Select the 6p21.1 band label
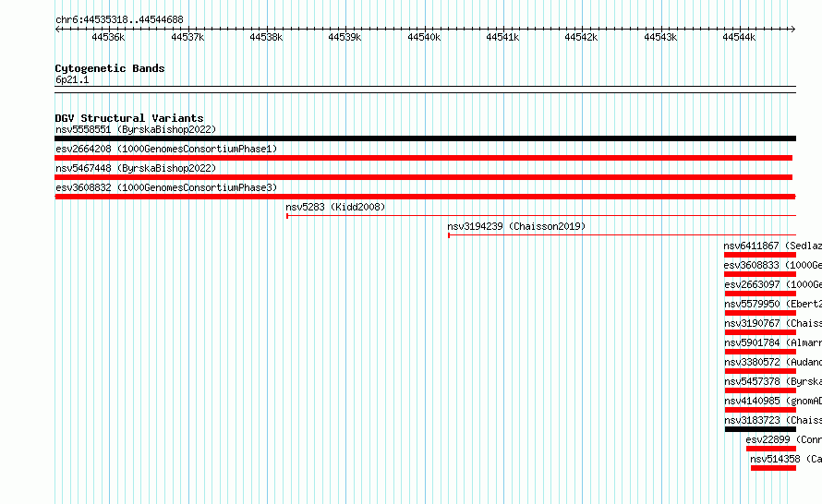 [72, 79]
